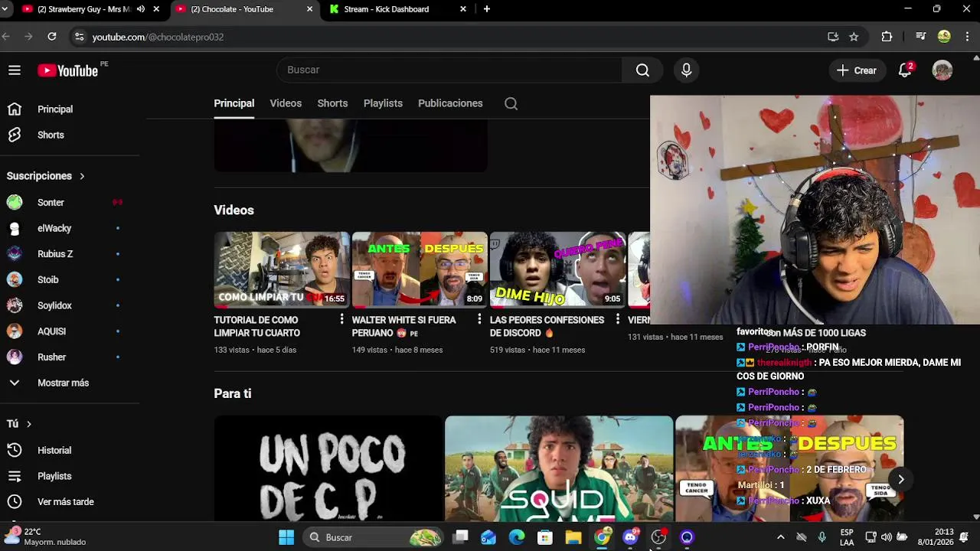Open taskbar volume control icon
The width and height of the screenshot is (980, 551).
tap(886, 537)
